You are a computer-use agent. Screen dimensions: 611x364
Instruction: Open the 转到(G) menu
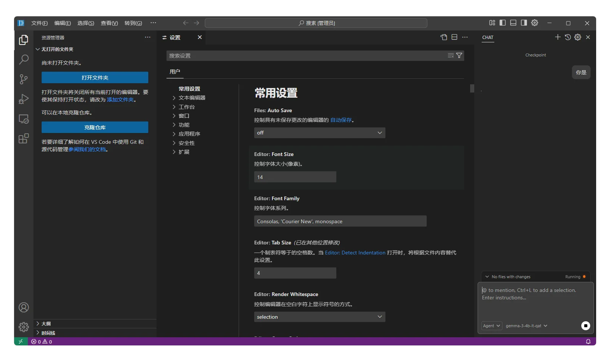[133, 23]
